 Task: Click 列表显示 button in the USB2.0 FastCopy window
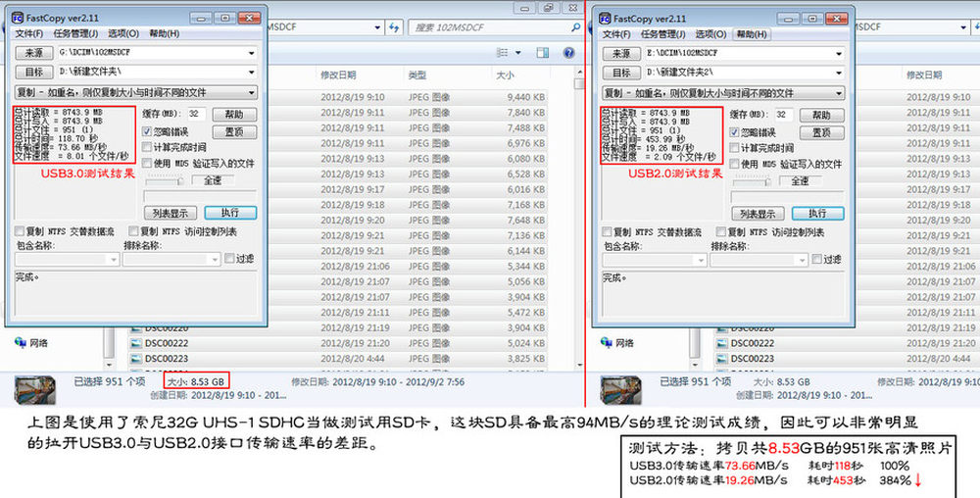(x=759, y=213)
